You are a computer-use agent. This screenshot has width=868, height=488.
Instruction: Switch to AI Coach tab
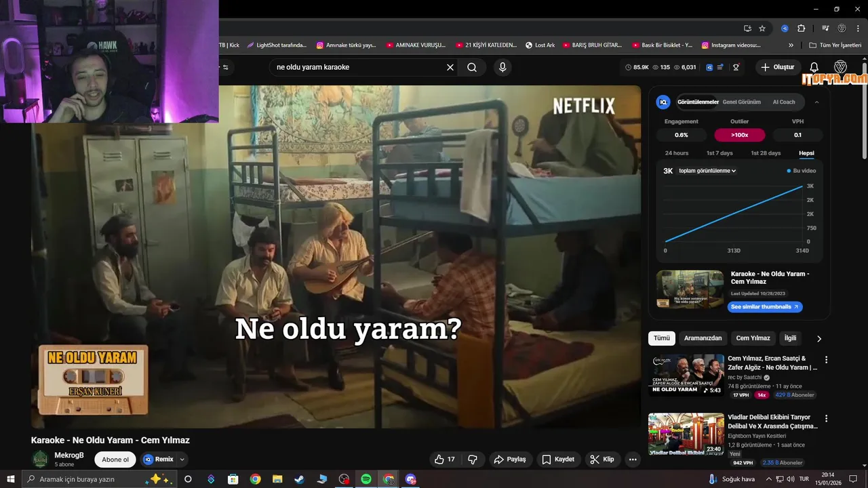[784, 102]
